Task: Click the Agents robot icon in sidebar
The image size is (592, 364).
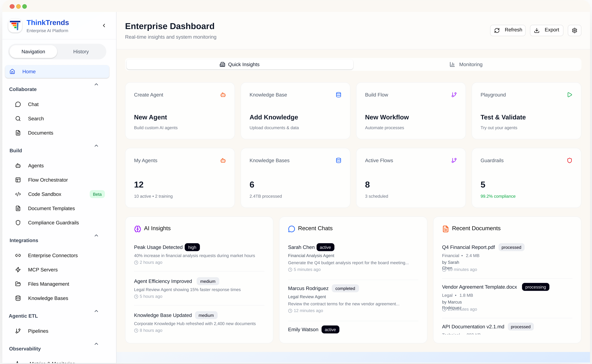Action: (18, 166)
